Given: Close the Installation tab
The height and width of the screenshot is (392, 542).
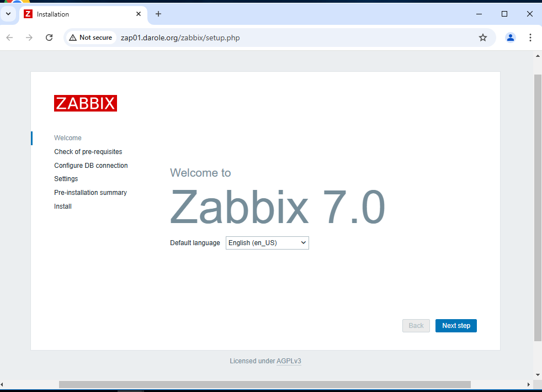Looking at the screenshot, I should (x=139, y=14).
